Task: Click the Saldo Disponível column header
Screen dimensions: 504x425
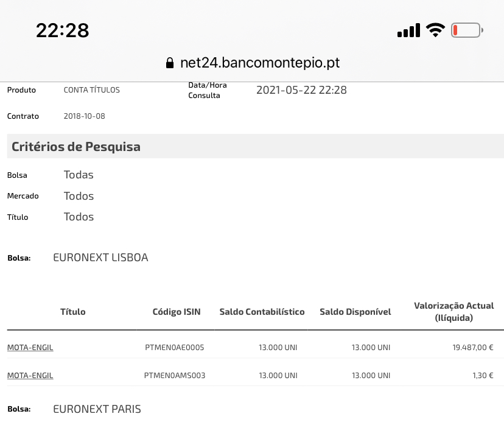Action: 355,312
